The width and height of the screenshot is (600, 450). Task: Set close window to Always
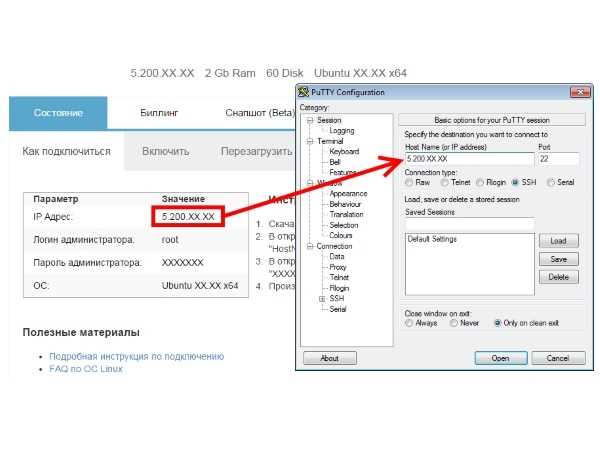(409, 323)
